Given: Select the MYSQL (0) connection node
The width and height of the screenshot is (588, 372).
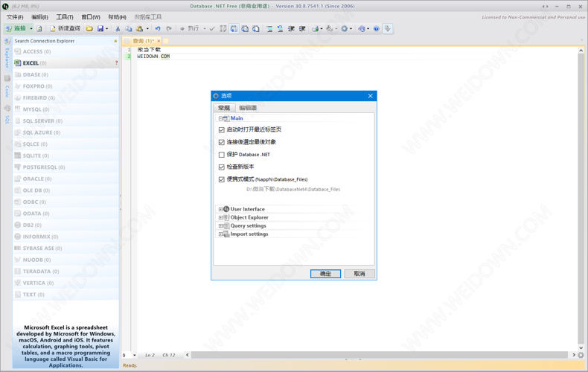Looking at the screenshot, I should [x=66, y=109].
